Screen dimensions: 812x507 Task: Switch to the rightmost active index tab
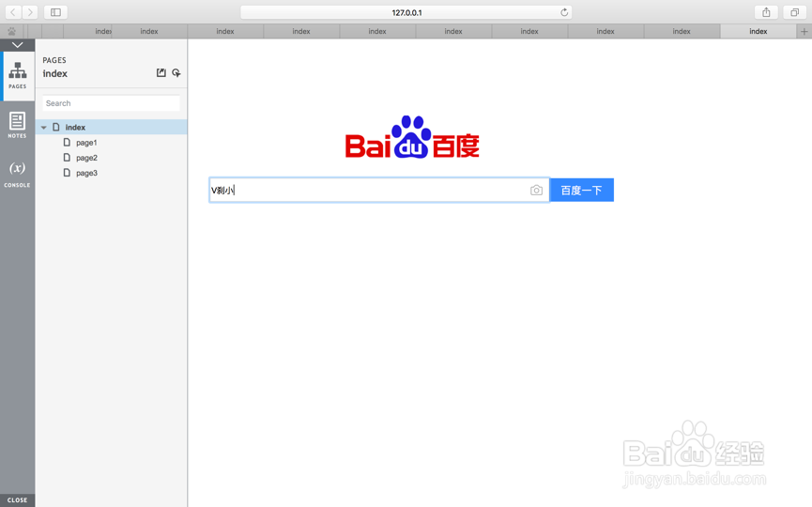pos(758,32)
